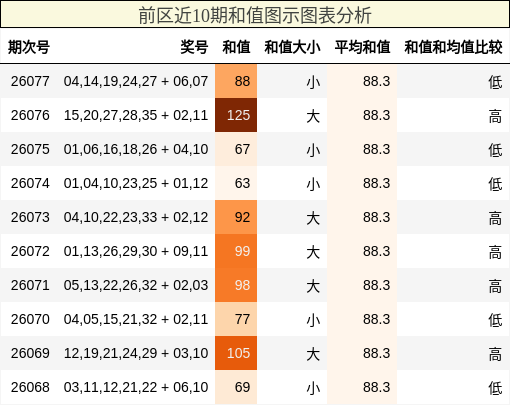Click the sum value 99 cell

point(236,251)
